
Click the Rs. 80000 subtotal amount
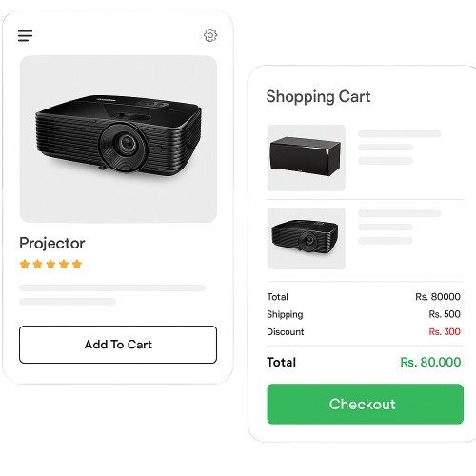438,297
